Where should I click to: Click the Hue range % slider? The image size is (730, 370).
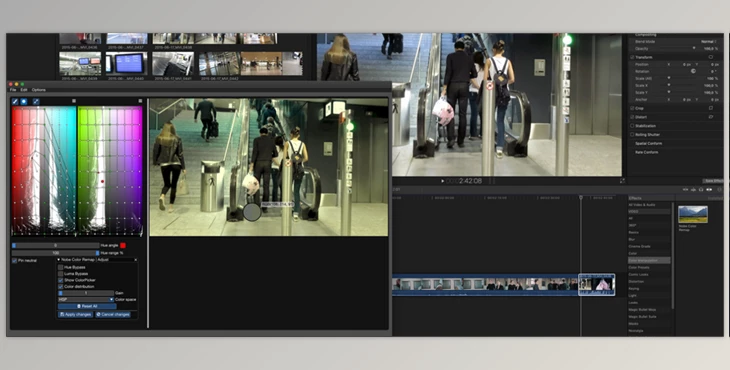pos(55,253)
